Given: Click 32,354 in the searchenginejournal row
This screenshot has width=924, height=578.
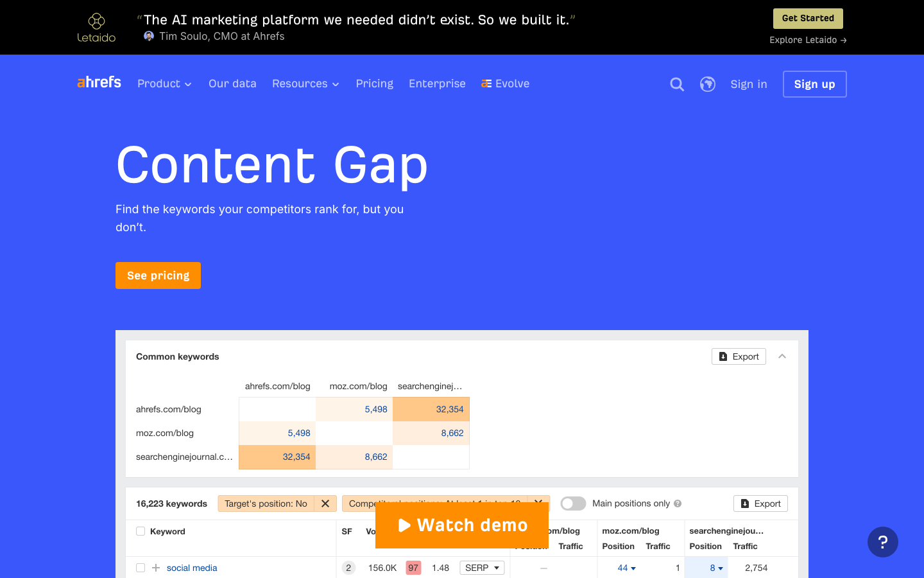Looking at the screenshot, I should click(296, 457).
